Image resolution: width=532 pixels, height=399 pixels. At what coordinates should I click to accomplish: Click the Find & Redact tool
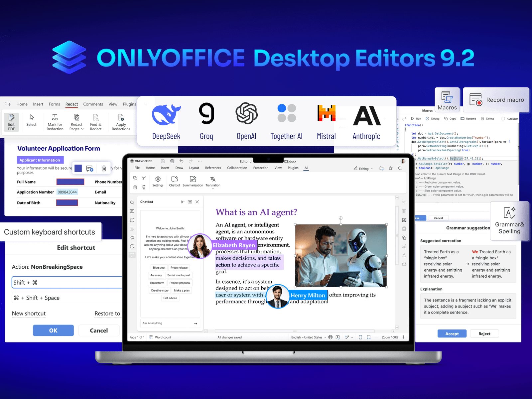[96, 122]
